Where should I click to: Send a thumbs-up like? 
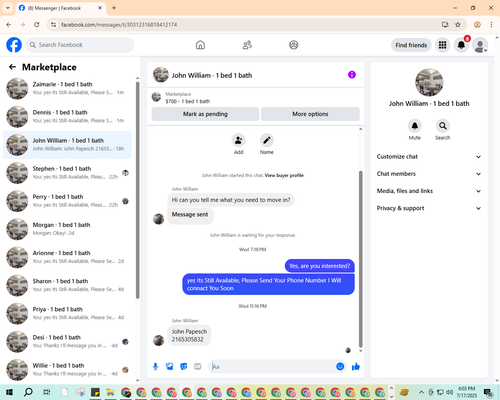pos(356,367)
